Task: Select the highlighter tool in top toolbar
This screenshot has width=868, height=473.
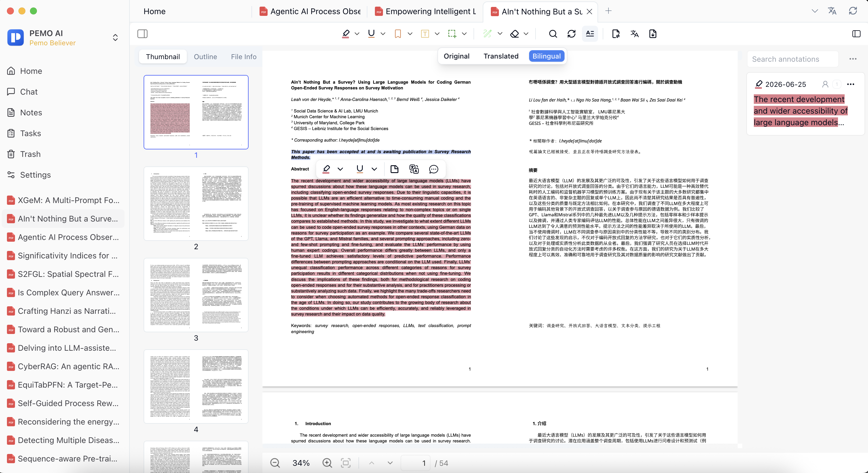Action: coord(346,34)
